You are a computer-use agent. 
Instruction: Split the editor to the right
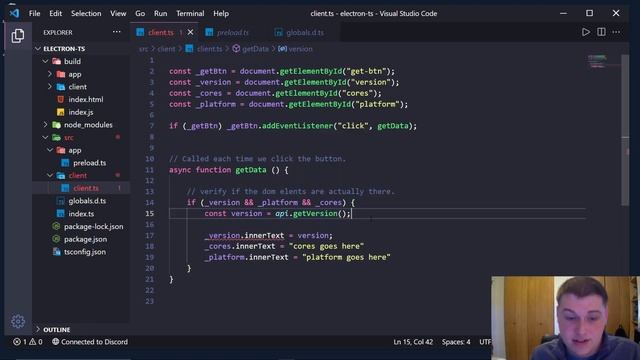601,32
